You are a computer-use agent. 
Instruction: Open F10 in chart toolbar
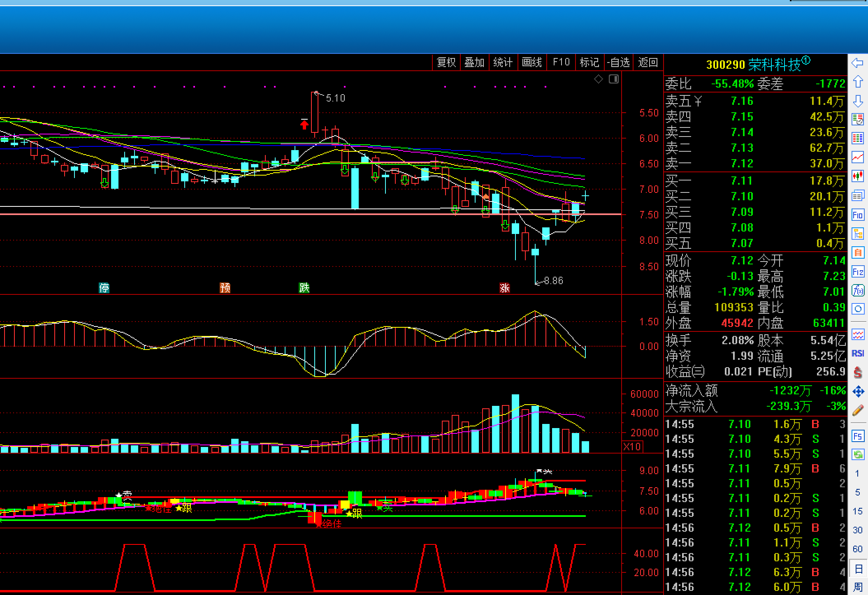561,62
